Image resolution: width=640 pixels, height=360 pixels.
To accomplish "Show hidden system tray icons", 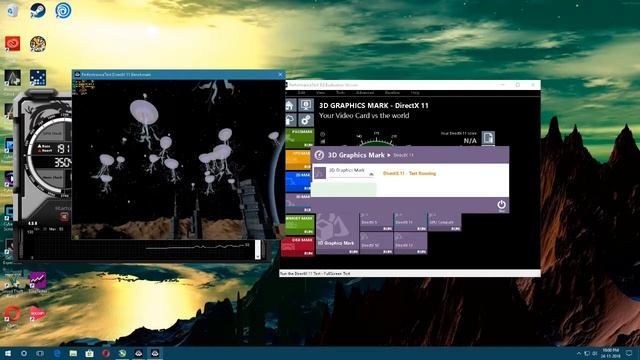I will [578, 353].
